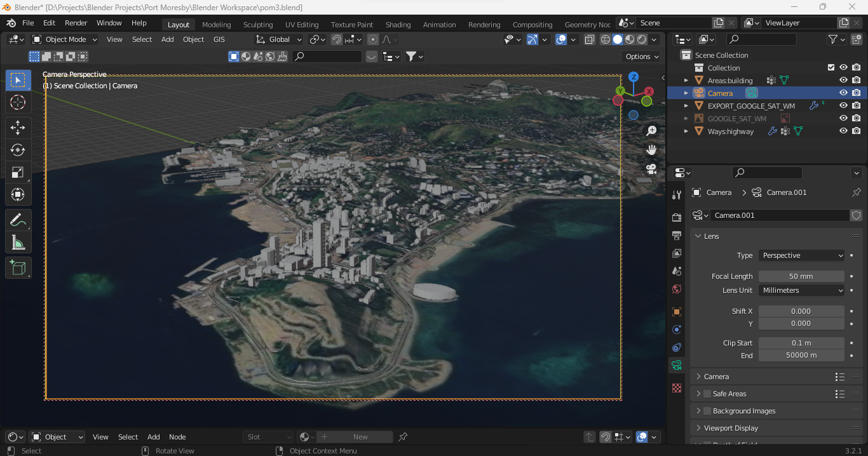
Task: Select the Scale tool
Action: click(18, 172)
